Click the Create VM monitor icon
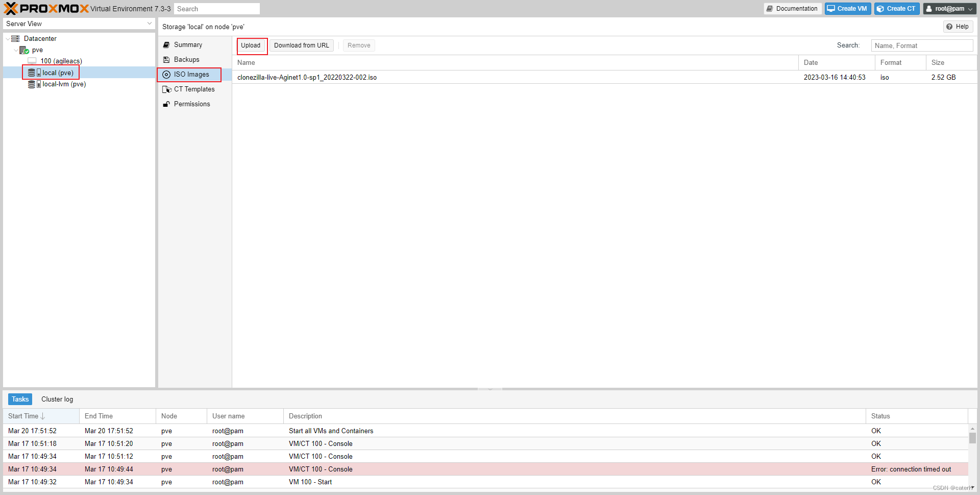 (x=831, y=9)
